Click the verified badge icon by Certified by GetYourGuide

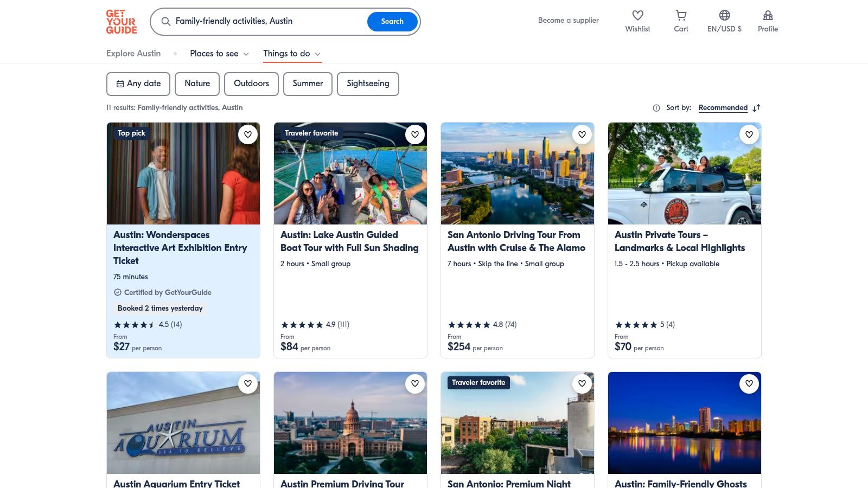pos(118,292)
